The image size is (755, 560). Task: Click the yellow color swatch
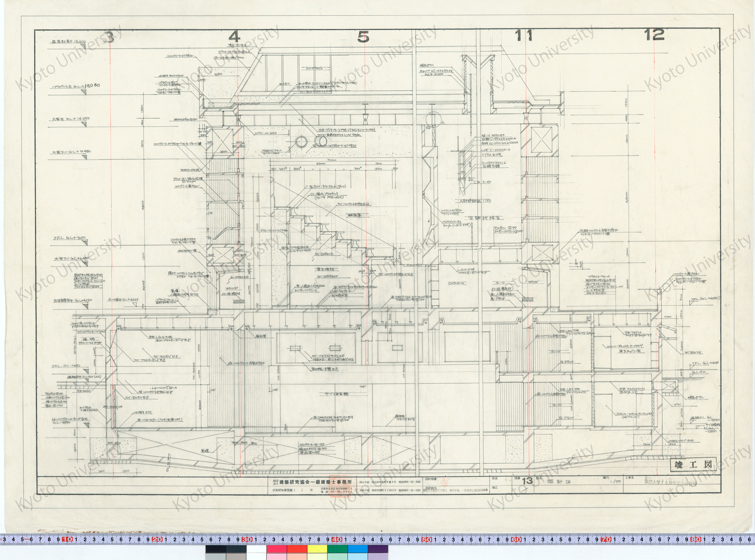click(x=317, y=549)
